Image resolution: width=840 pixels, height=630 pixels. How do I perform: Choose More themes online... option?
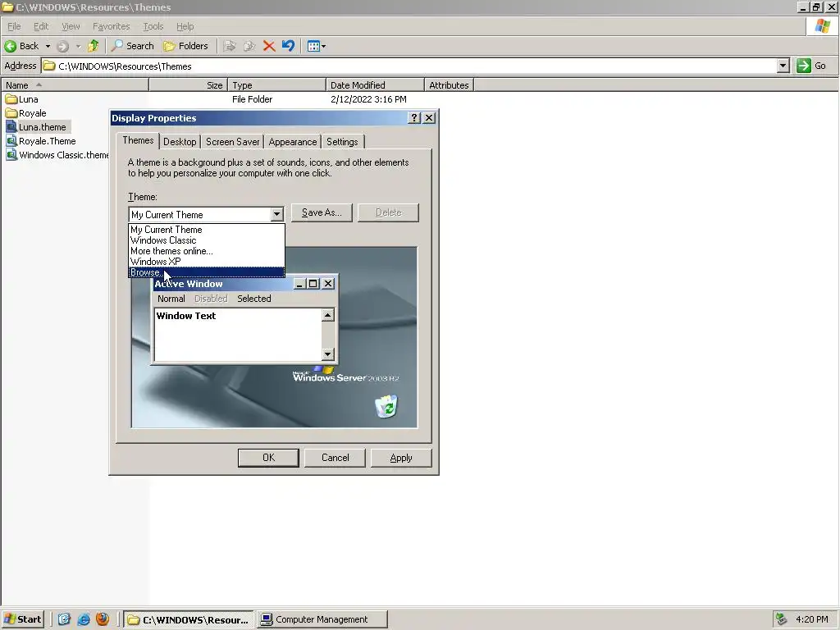tap(207, 251)
